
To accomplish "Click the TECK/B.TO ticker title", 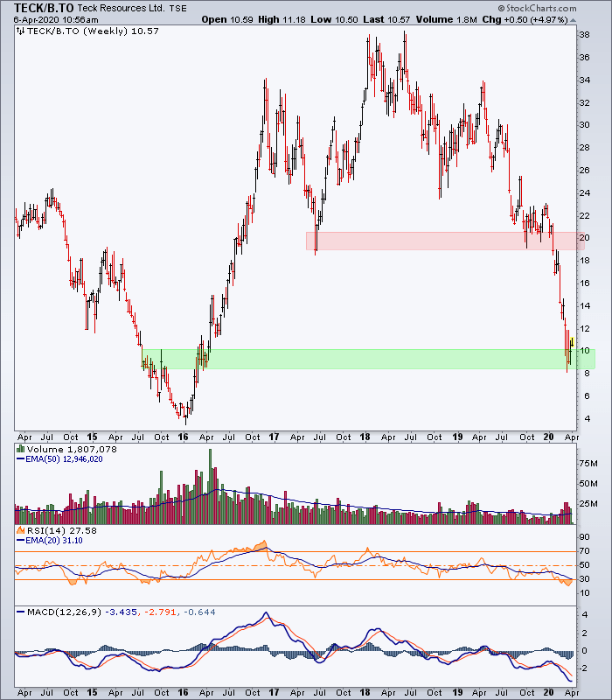I will tap(45, 8).
